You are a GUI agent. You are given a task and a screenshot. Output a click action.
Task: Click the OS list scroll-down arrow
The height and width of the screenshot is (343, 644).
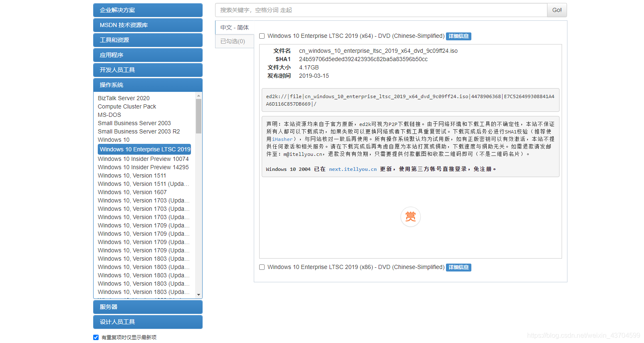pos(199,295)
